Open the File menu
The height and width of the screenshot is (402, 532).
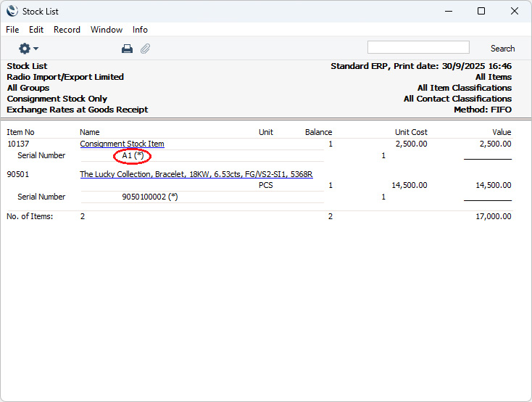[12, 30]
